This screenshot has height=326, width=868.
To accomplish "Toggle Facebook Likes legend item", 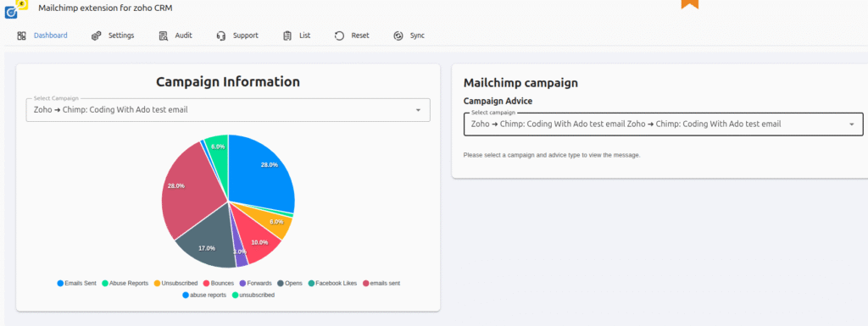I will [332, 284].
